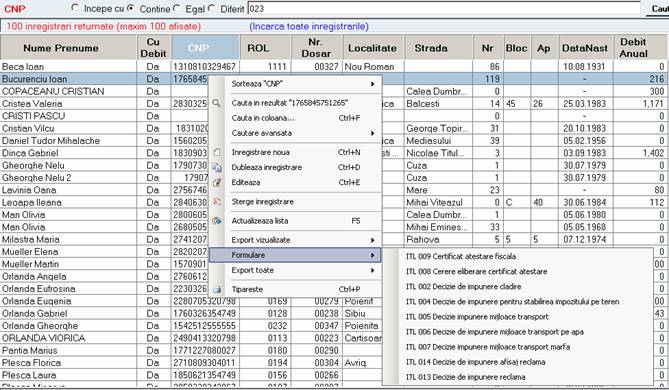Image resolution: width=669 pixels, height=390 pixels.
Task: Click the delete icon beside Sterge inregistrare
Action: (x=217, y=202)
